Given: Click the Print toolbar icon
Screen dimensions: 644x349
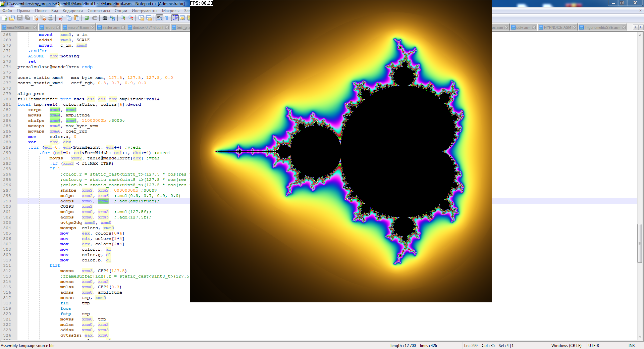Looking at the screenshot, I should [51, 18].
